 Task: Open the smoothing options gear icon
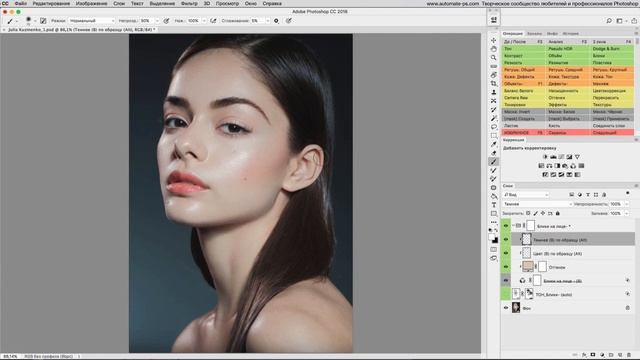[x=276, y=20]
